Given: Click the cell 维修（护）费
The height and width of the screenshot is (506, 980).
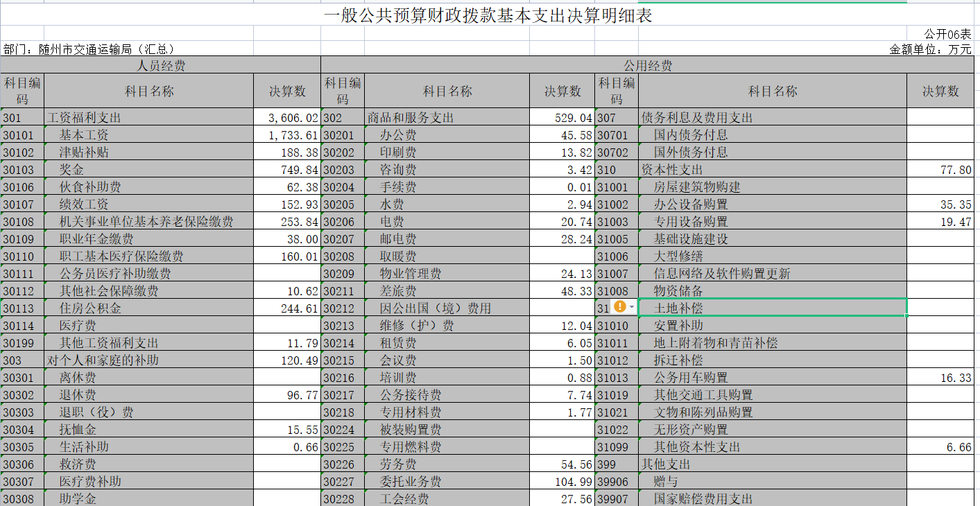Looking at the screenshot, I should click(x=447, y=326).
